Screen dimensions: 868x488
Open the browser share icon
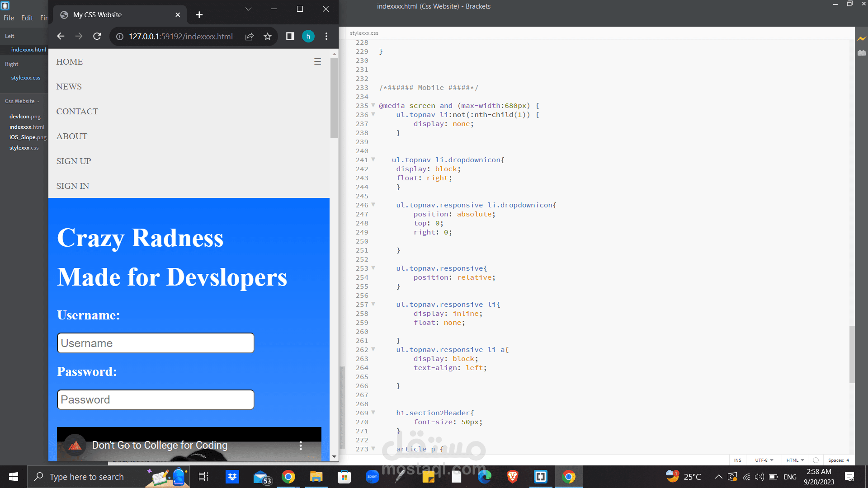(250, 36)
